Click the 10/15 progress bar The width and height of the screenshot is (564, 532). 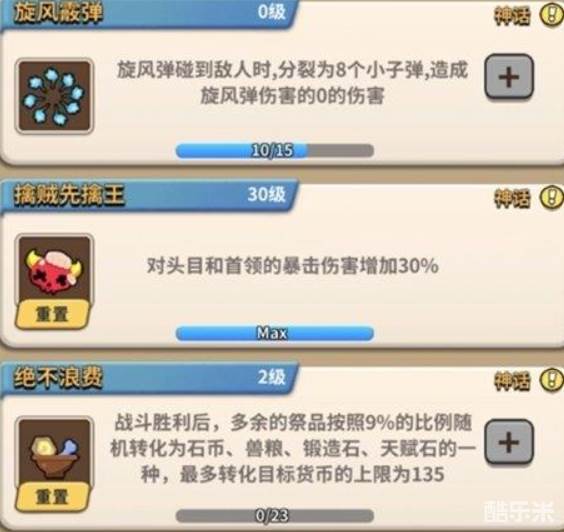point(275,150)
